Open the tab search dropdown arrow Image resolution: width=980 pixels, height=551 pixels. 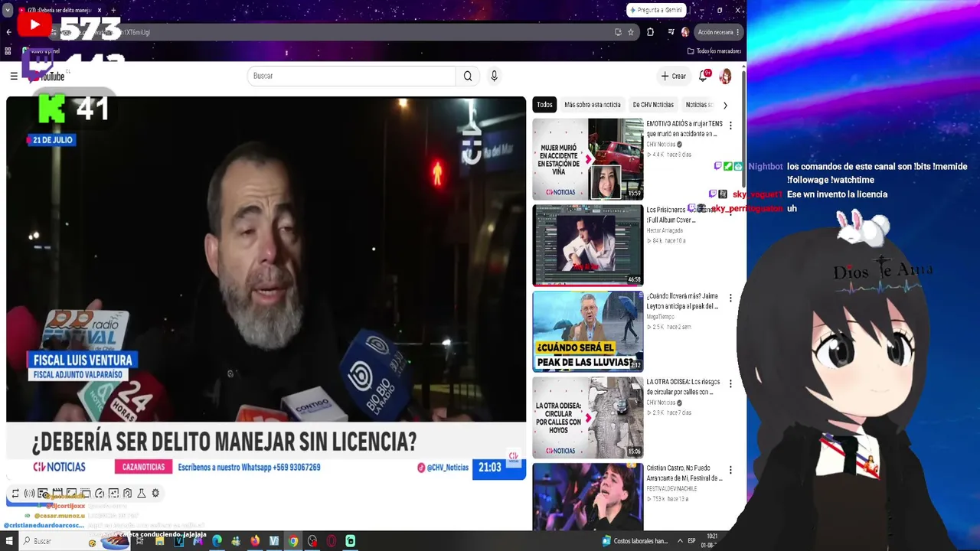pyautogui.click(x=8, y=11)
